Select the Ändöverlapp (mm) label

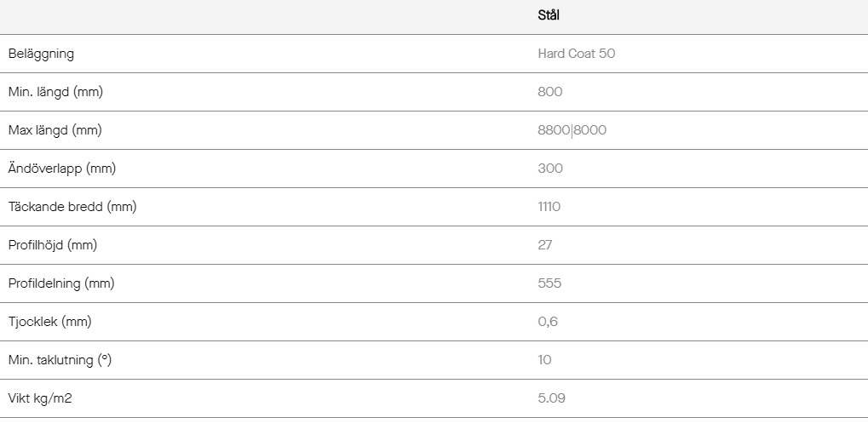coord(62,169)
